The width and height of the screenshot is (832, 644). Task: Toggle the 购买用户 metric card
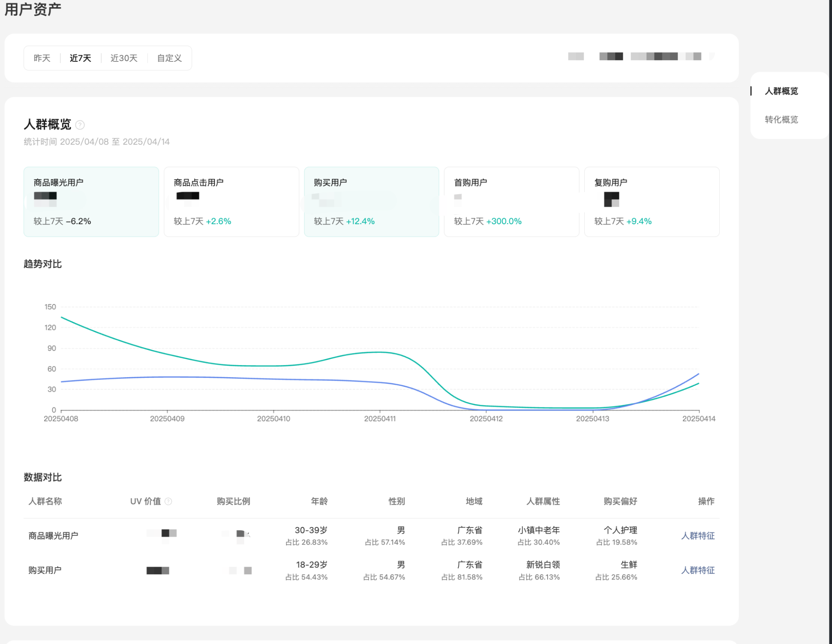371,201
